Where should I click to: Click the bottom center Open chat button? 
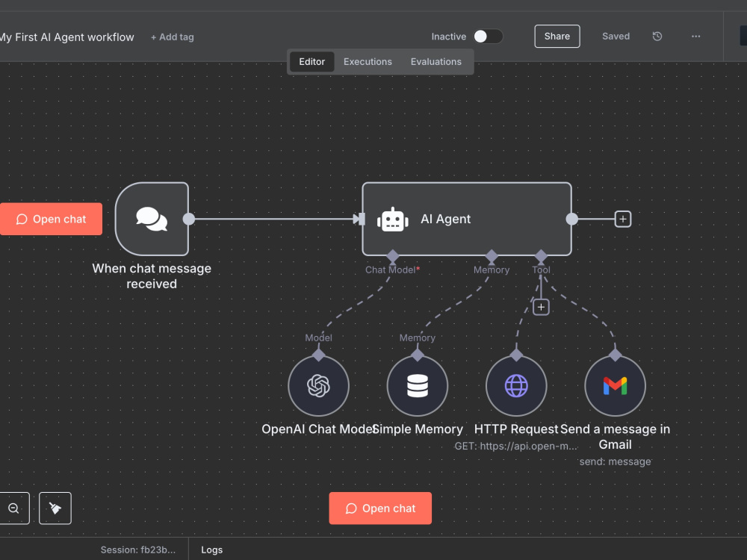click(x=380, y=508)
